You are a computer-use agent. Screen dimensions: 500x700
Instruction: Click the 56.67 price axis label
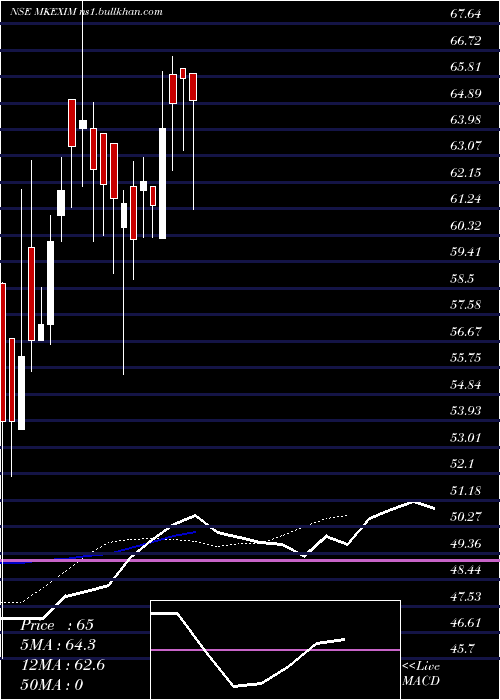(466, 331)
